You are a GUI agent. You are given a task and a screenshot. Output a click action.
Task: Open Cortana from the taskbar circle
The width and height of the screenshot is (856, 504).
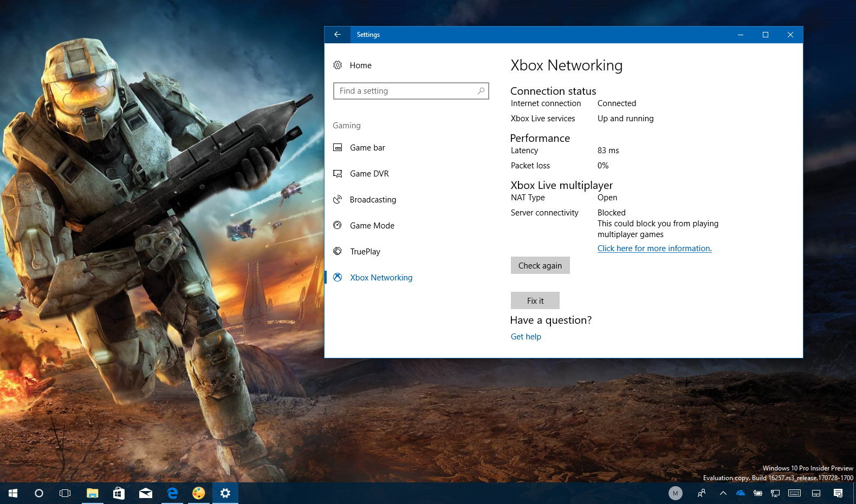(x=39, y=493)
